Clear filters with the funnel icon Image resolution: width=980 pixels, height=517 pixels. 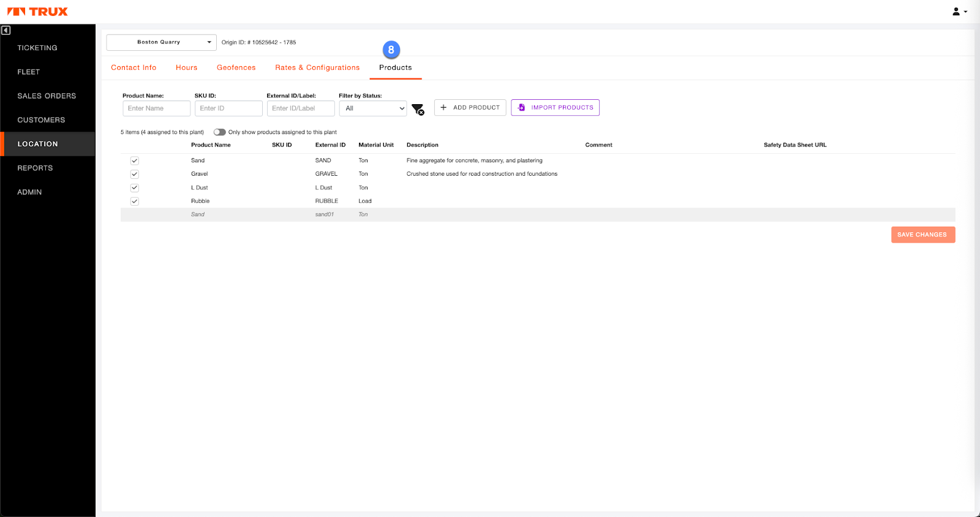[x=418, y=109]
